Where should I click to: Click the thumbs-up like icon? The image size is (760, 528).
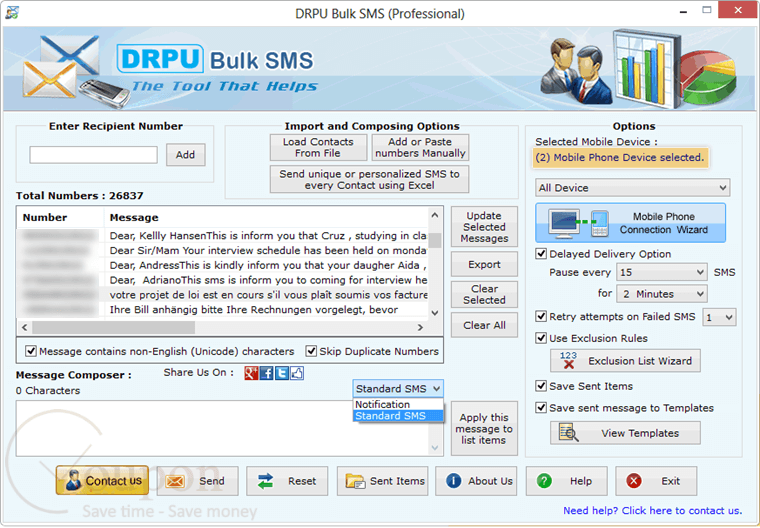coord(297,373)
